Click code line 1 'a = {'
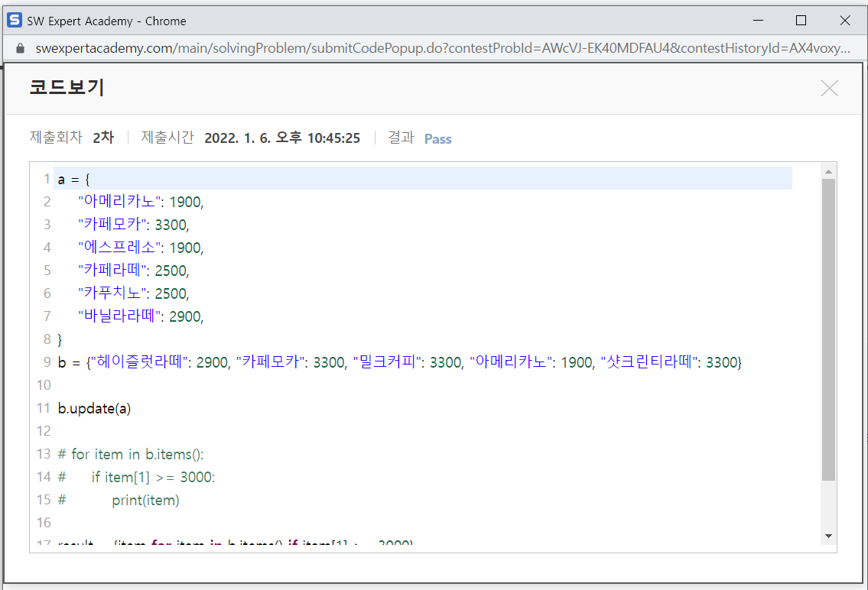The width and height of the screenshot is (868, 590). coord(74,179)
